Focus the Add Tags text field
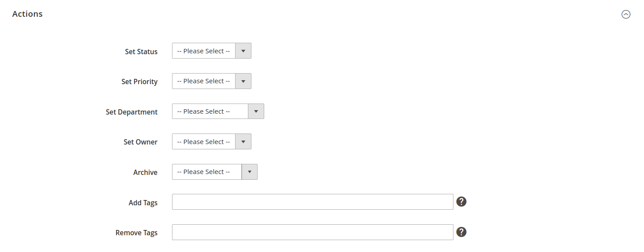 tap(312, 202)
